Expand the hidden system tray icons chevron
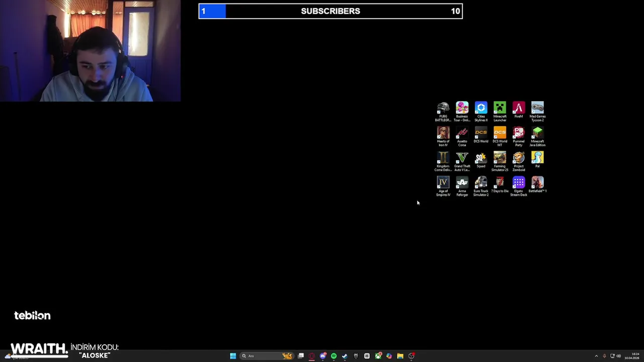644x362 pixels. [596, 356]
